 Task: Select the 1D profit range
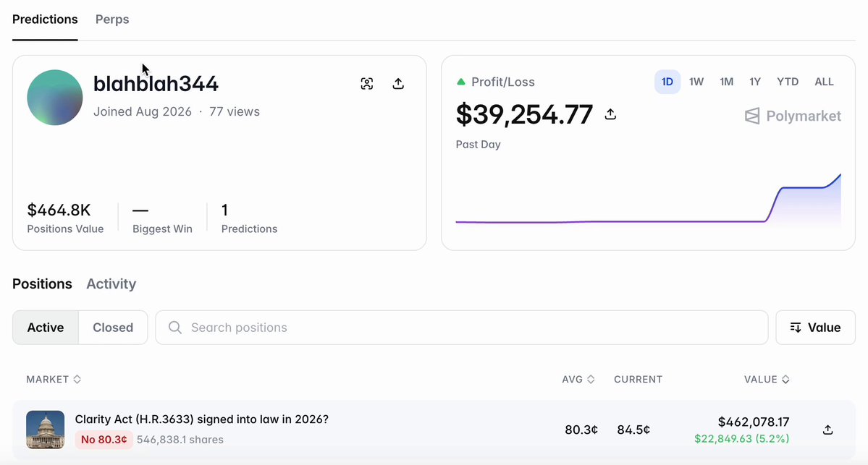(667, 82)
